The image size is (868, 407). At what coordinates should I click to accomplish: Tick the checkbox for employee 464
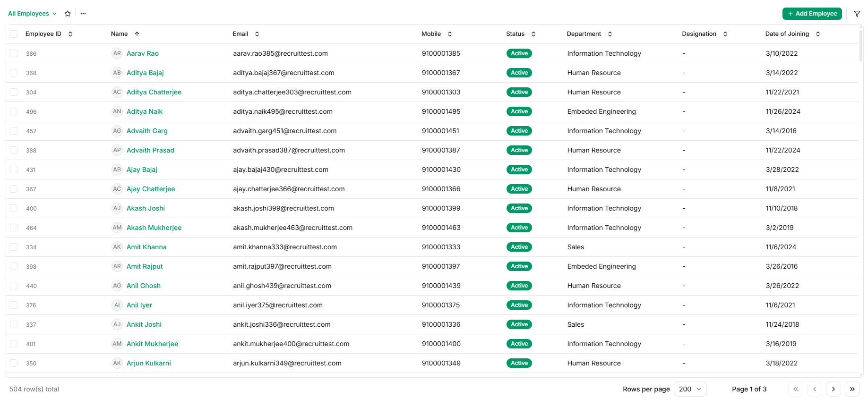14,228
